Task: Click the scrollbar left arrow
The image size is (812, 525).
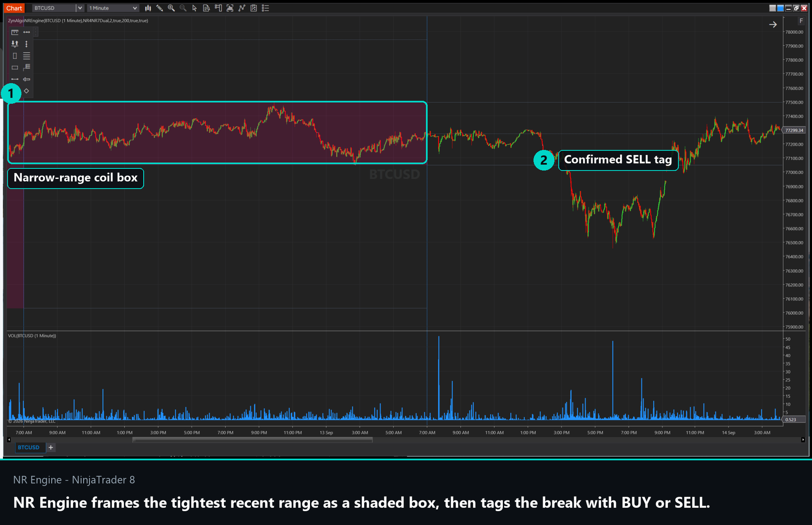Action: pyautogui.click(x=9, y=440)
